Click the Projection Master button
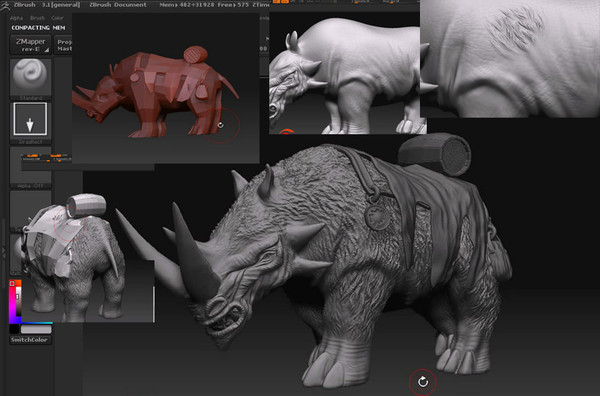The image size is (600, 396). 63,45
